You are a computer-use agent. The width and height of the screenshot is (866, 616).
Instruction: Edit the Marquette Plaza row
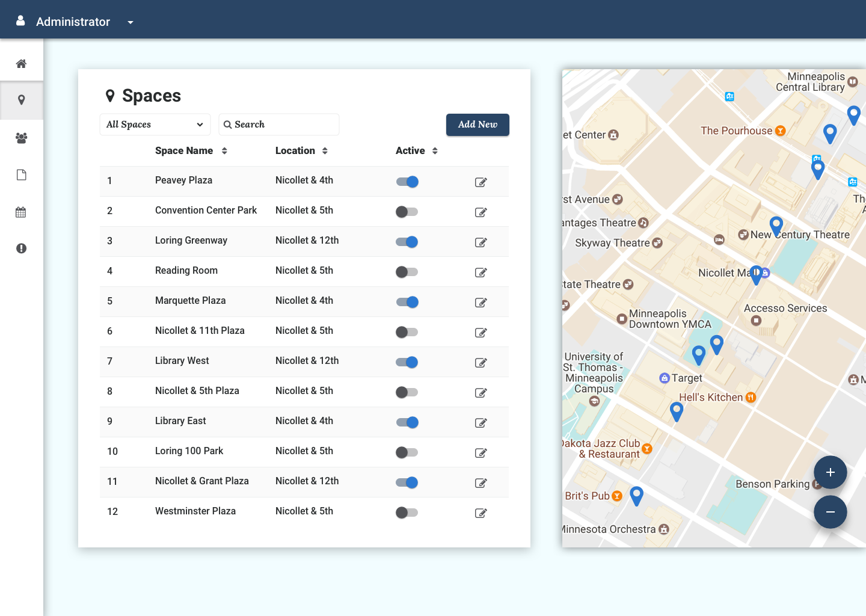pyautogui.click(x=481, y=303)
